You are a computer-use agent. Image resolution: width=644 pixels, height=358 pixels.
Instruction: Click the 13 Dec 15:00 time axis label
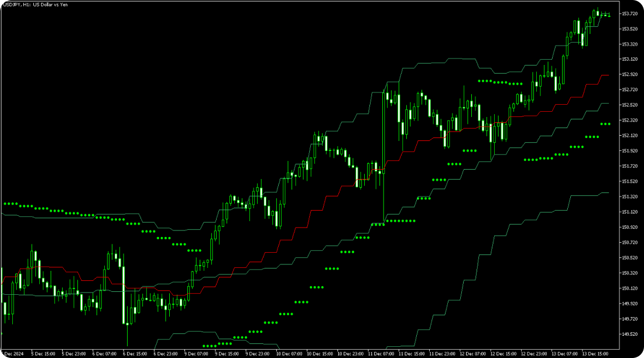click(595, 353)
